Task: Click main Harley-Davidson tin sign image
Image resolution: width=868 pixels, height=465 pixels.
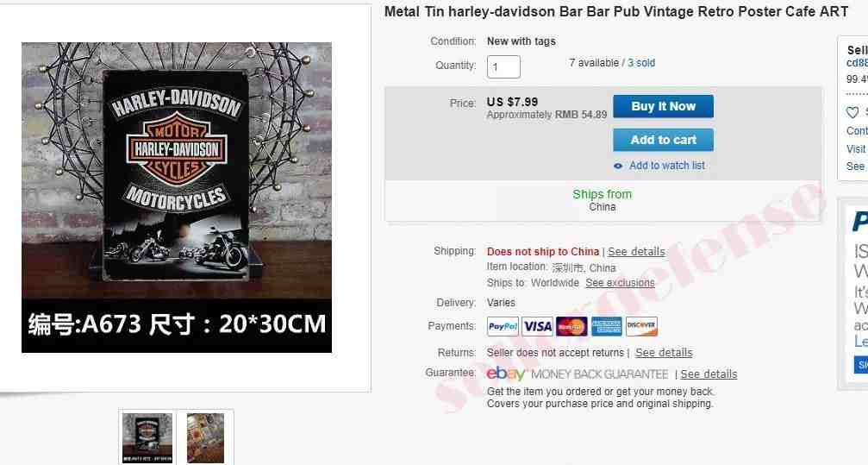Action: 177,198
